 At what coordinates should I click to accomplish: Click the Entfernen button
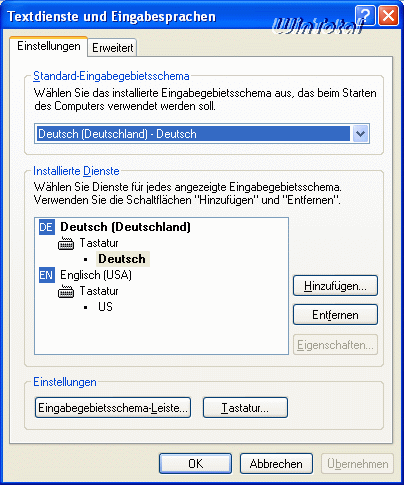tap(335, 315)
